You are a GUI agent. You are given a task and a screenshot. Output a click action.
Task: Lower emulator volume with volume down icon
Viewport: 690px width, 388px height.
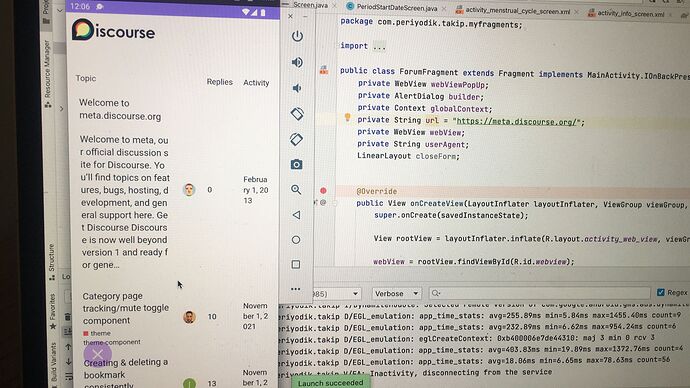pyautogui.click(x=297, y=88)
